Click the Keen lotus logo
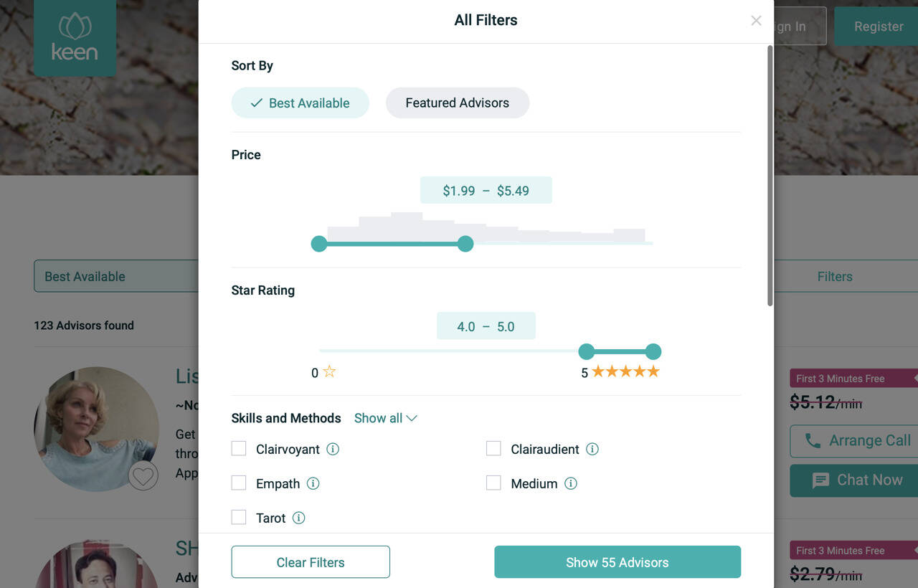This screenshot has width=918, height=588. click(75, 37)
